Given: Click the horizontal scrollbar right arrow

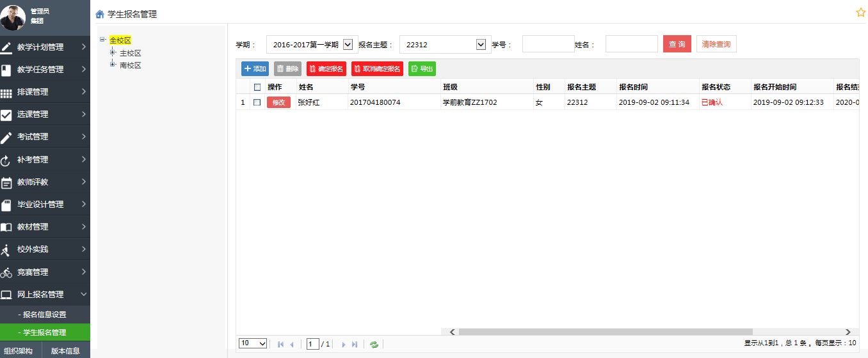Looking at the screenshot, I should [x=848, y=332].
